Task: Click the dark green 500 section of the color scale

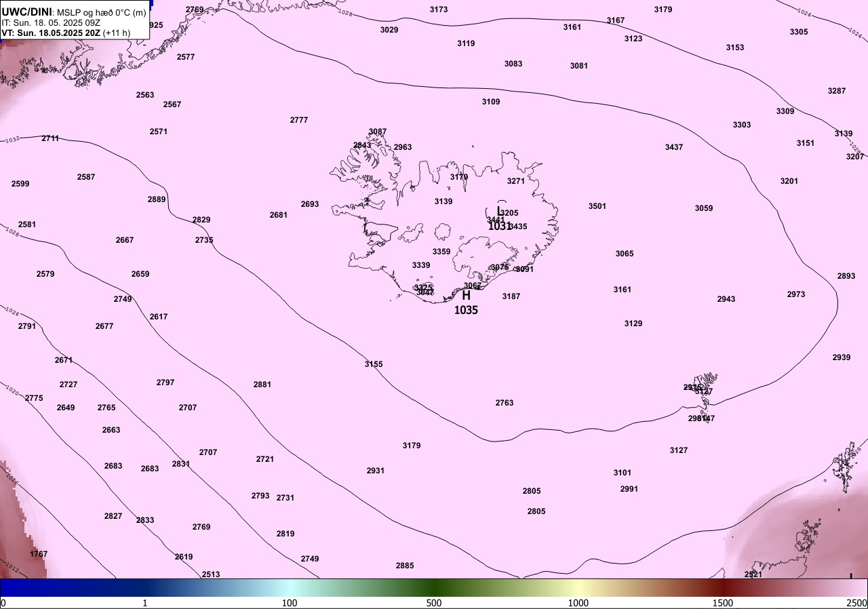Action: [434, 587]
